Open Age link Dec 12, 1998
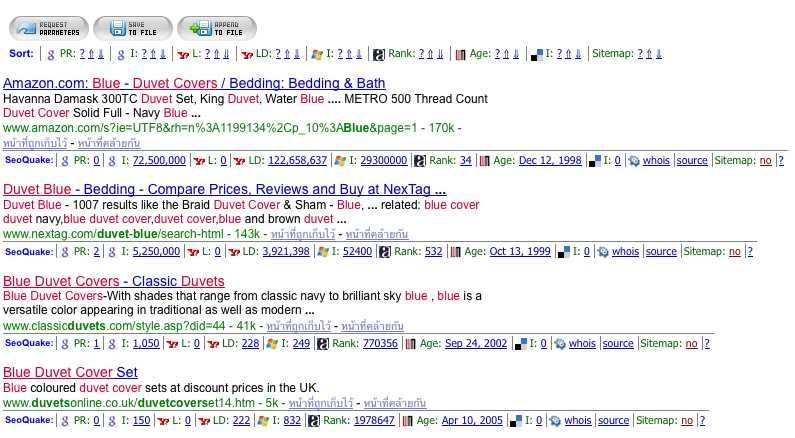795x438 pixels. tap(550, 161)
